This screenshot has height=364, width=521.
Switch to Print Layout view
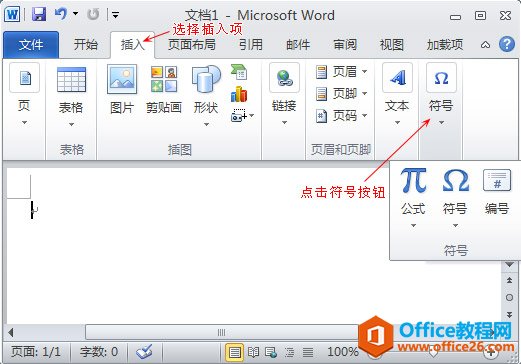pos(235,352)
